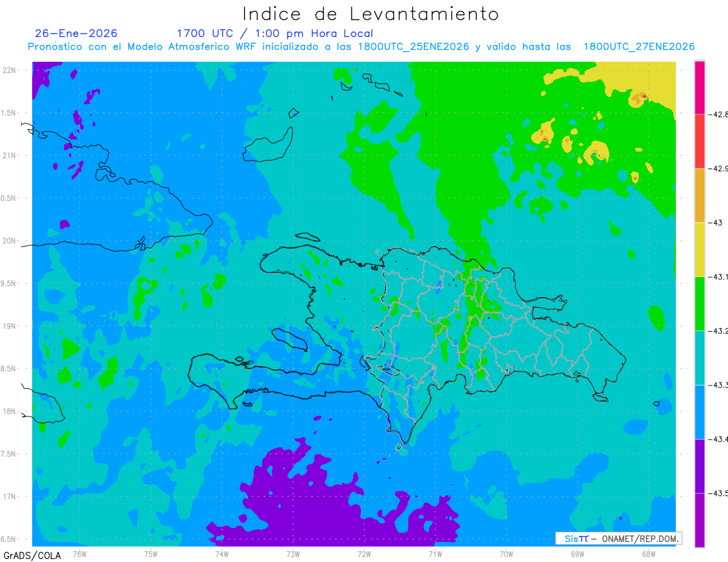The height and width of the screenshot is (562, 728).
Task: Click the legend value "-42.8"
Action: (718, 114)
